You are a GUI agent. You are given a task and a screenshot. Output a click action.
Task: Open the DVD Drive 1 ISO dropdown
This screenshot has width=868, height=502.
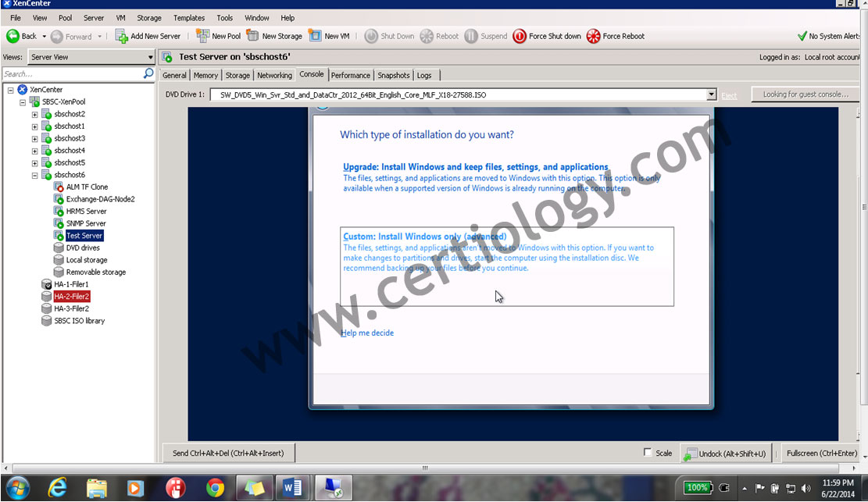(711, 94)
